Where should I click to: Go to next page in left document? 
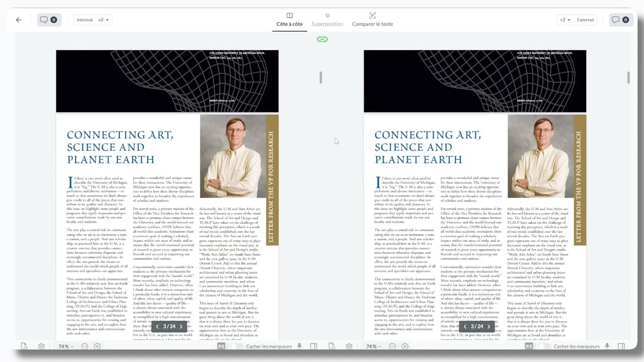pyautogui.click(x=181, y=327)
